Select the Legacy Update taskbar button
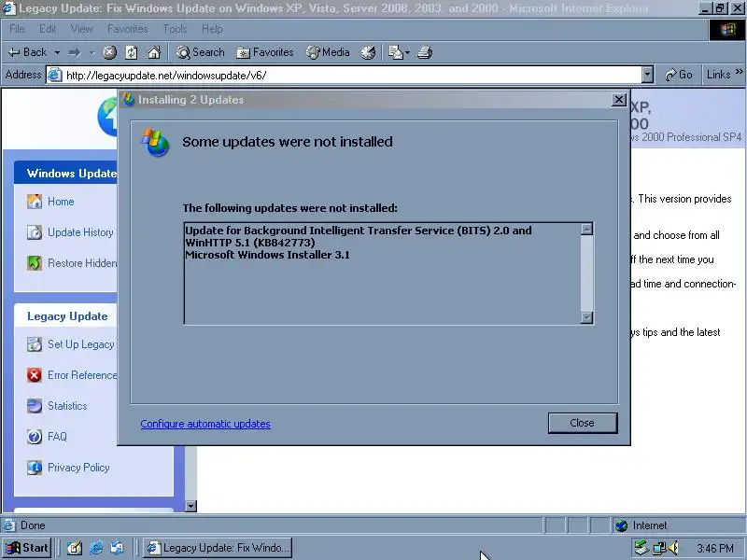 click(x=218, y=548)
